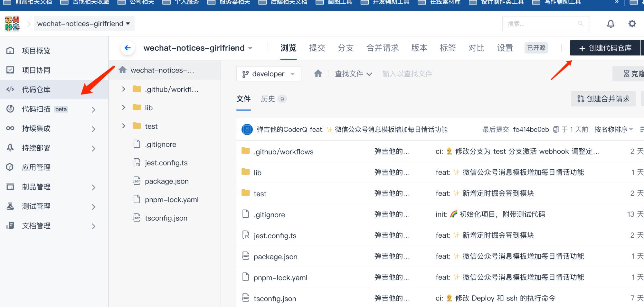
Task: Click the 项目协同 checkbox icon in sidebar
Action: click(10, 70)
